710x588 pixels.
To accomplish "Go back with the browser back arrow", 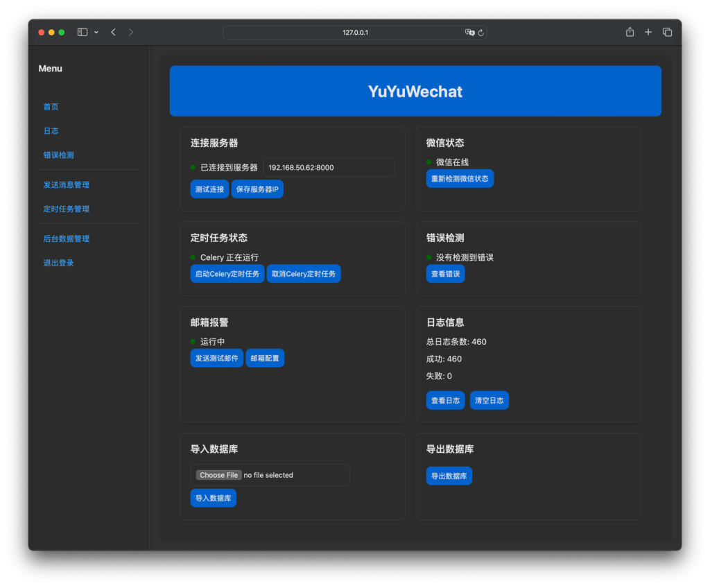I will click(x=113, y=32).
